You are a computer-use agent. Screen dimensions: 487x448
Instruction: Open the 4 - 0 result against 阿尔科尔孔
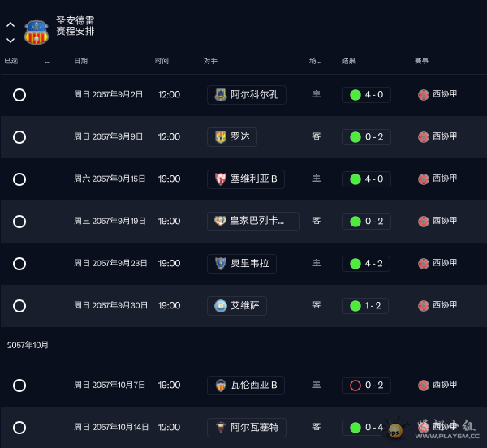[367, 95]
